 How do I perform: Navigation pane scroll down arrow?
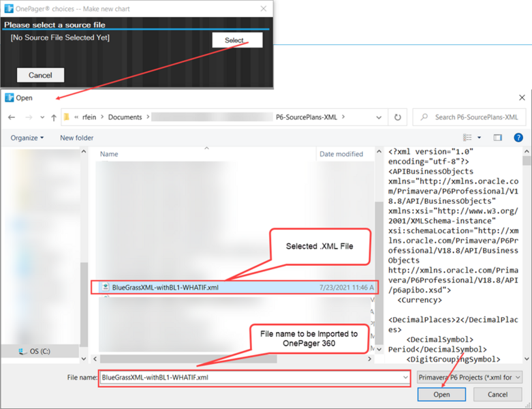pyautogui.click(x=84, y=359)
